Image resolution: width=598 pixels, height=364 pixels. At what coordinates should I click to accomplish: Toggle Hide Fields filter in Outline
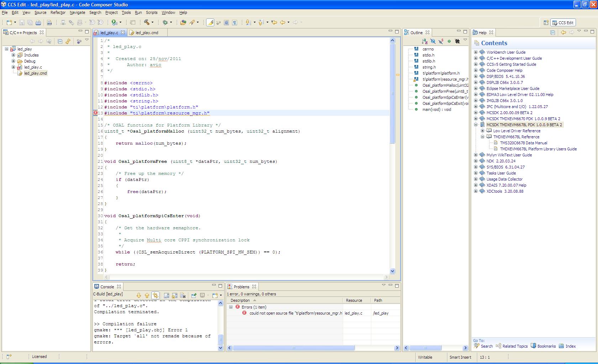432,41
